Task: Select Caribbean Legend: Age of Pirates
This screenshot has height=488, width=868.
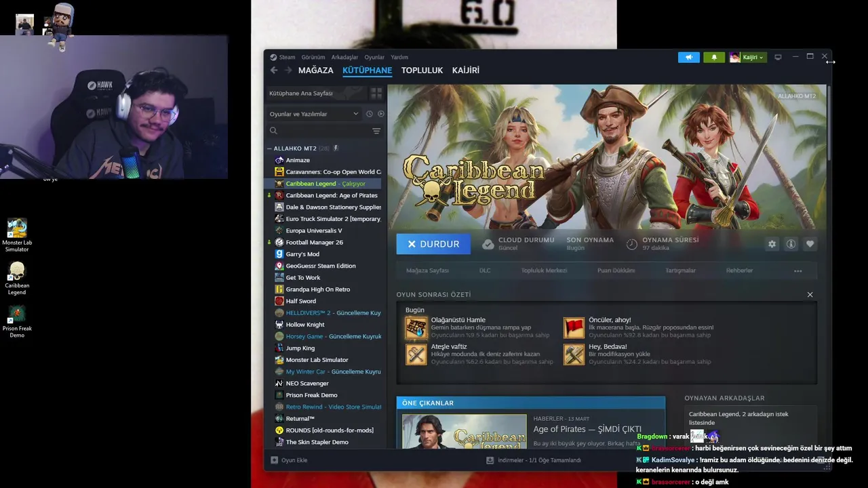Action: [x=325, y=195]
